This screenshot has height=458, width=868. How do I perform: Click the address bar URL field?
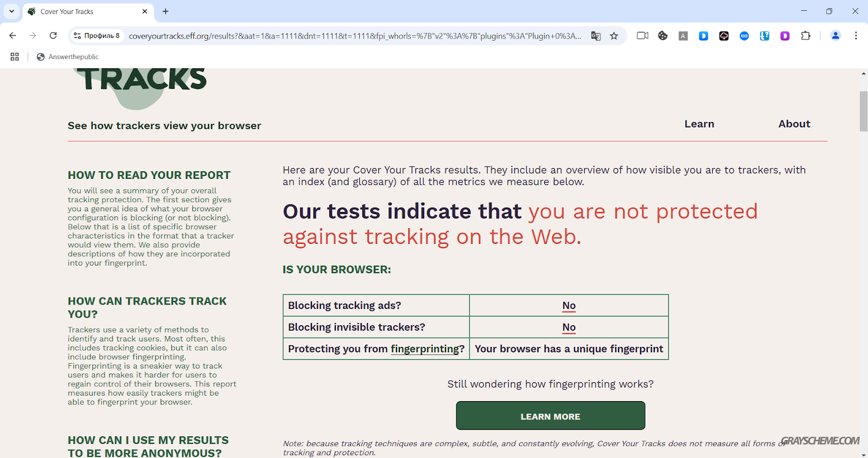(355, 36)
